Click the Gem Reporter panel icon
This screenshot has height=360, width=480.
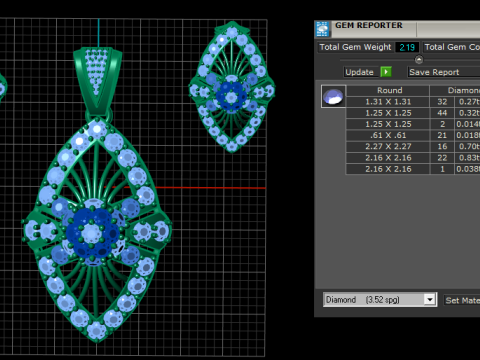tap(322, 29)
